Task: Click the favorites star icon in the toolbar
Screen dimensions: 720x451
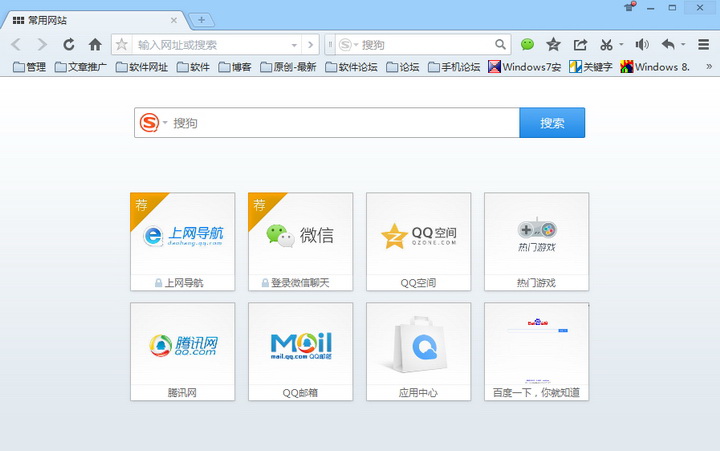Action: click(553, 45)
